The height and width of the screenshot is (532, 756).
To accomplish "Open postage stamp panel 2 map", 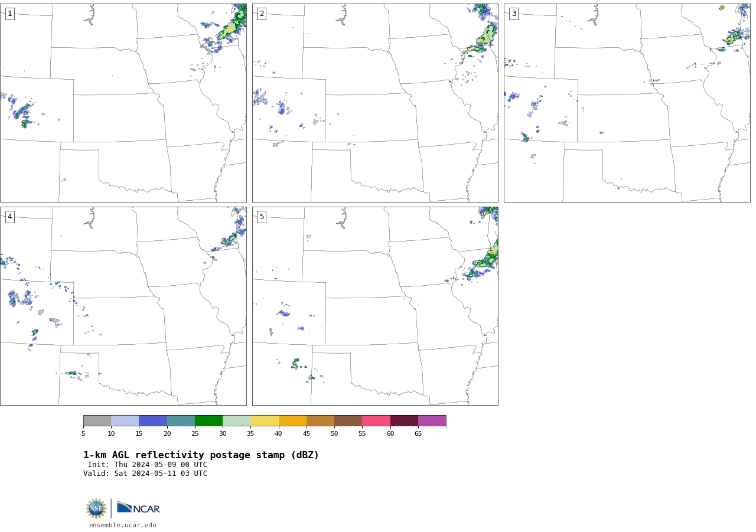I will [x=375, y=103].
